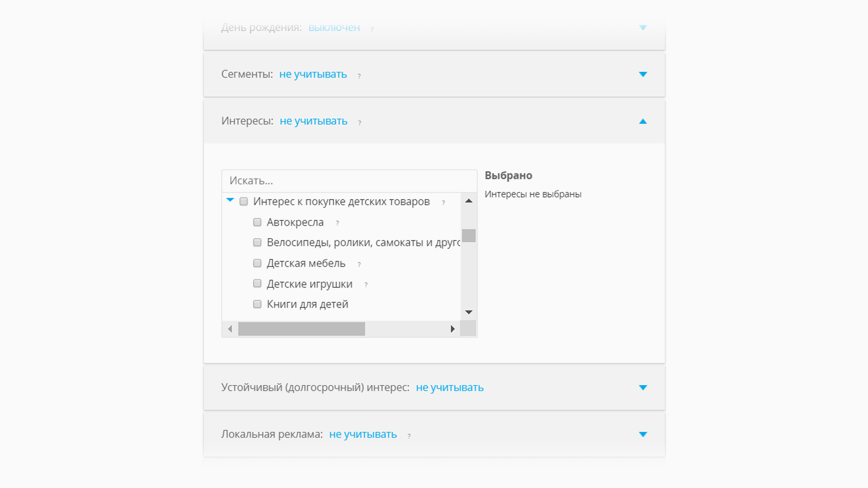Image resolution: width=868 pixels, height=488 pixels.
Task: Tick the Детские игрушки checkbox
Action: click(257, 284)
